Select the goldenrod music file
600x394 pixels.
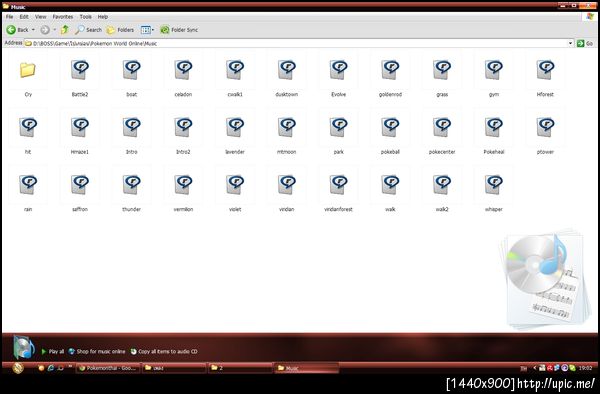point(390,70)
